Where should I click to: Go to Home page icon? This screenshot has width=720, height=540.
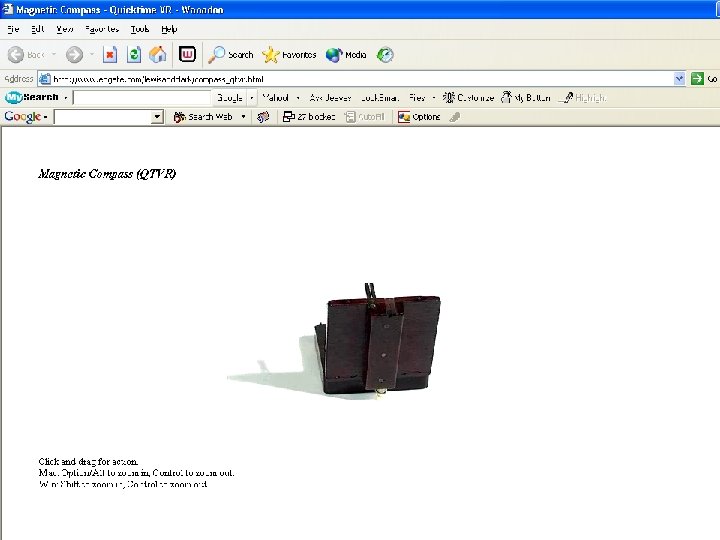[158, 55]
